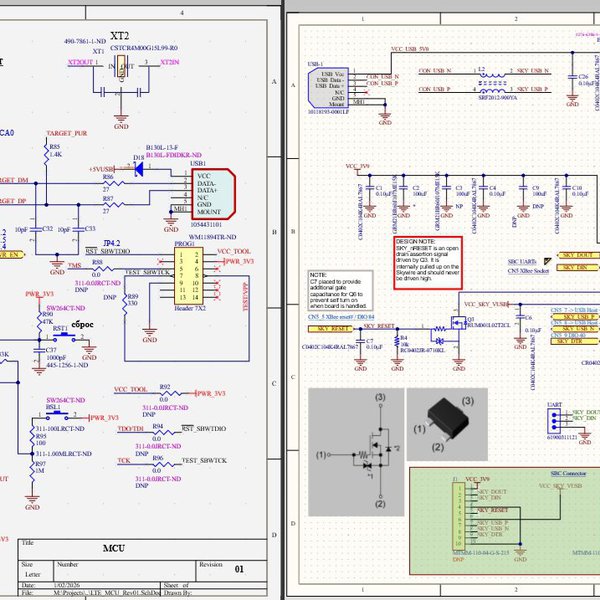Click the TCK net label
Viewport: 600px width, 600px height.
[x=124, y=460]
